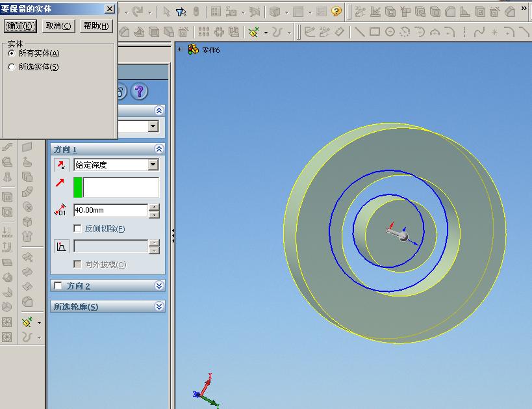Click the 确定(K) button
Screen dimensions: 532x409
point(20,26)
